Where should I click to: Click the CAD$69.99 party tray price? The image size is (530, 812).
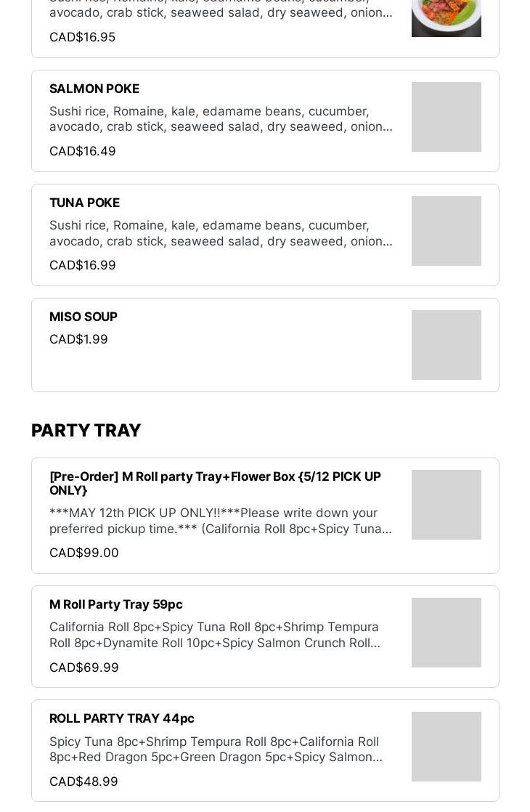[x=84, y=667]
